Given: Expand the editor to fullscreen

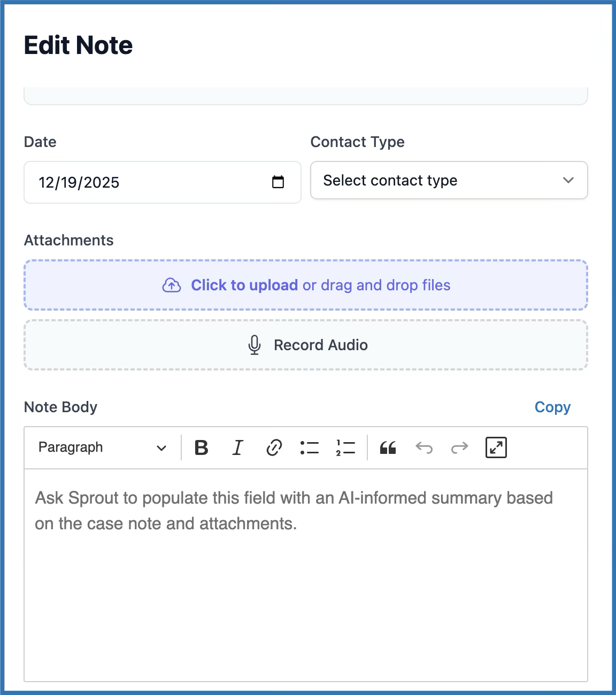Looking at the screenshot, I should point(496,447).
